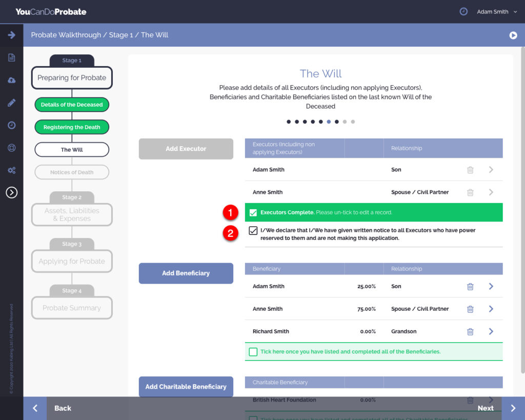The image size is (525, 420).
Task: Go to Details of the Deceased step
Action: click(x=72, y=105)
